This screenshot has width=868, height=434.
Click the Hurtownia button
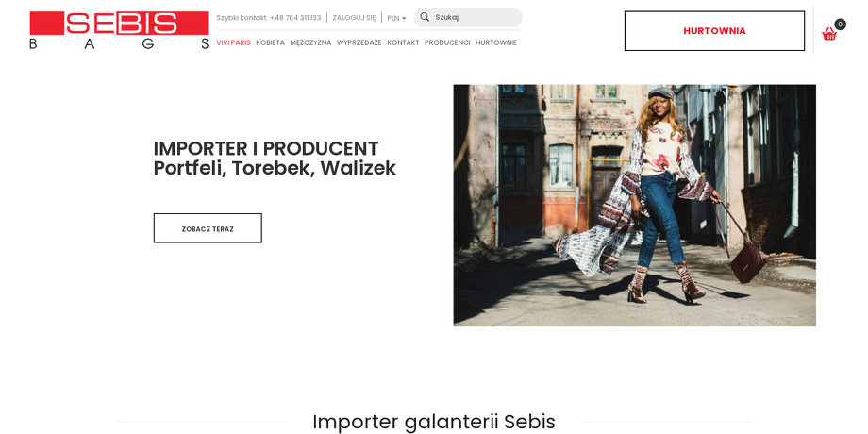pyautogui.click(x=714, y=31)
